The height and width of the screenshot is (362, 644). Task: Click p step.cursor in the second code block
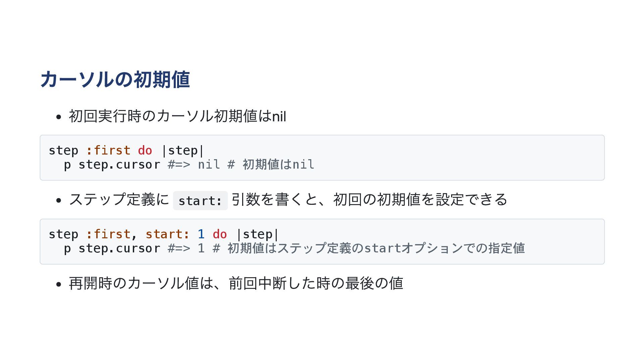[x=112, y=248]
